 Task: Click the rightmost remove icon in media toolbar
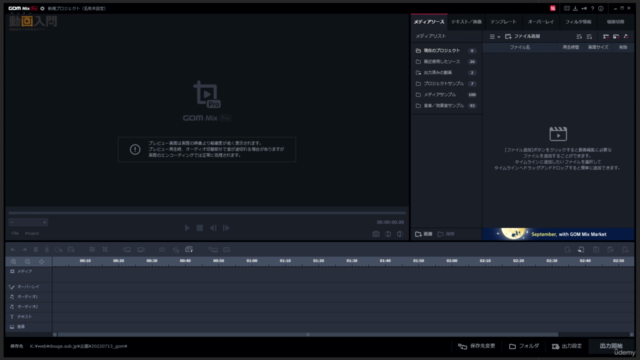pos(626,36)
